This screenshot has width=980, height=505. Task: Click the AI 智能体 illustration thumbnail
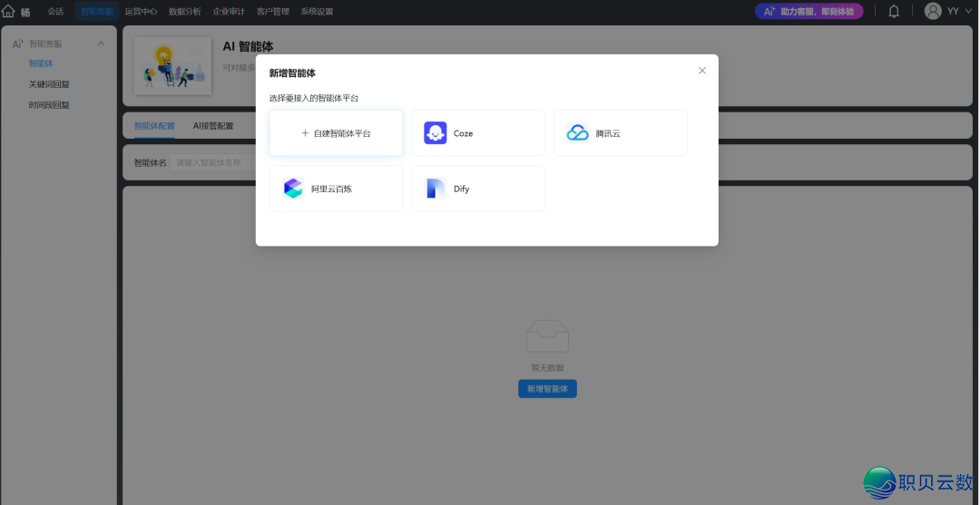pos(172,66)
